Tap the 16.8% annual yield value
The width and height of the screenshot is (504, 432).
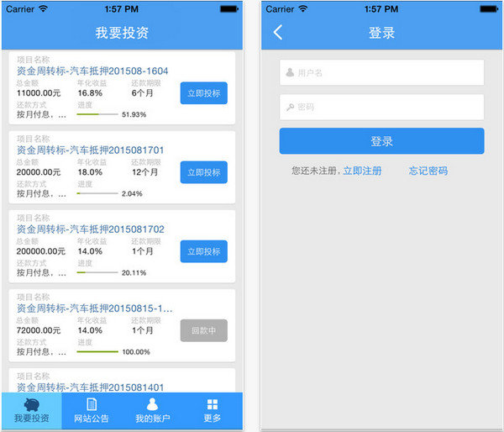[90, 93]
